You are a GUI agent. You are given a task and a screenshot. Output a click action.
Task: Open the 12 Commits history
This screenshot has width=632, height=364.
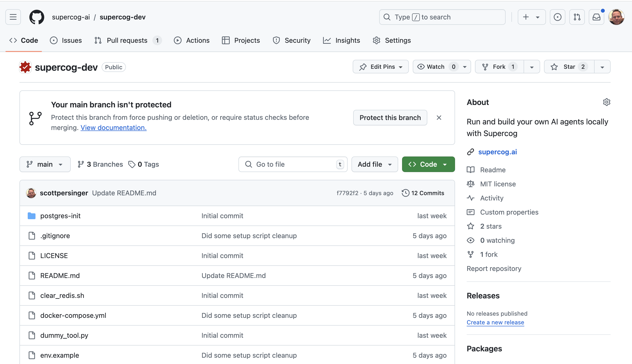point(423,193)
